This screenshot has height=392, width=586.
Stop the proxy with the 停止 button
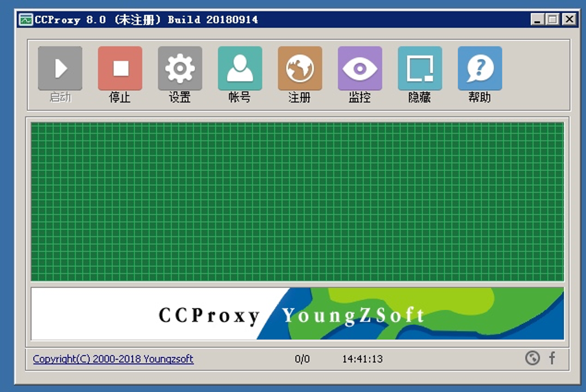click(120, 68)
